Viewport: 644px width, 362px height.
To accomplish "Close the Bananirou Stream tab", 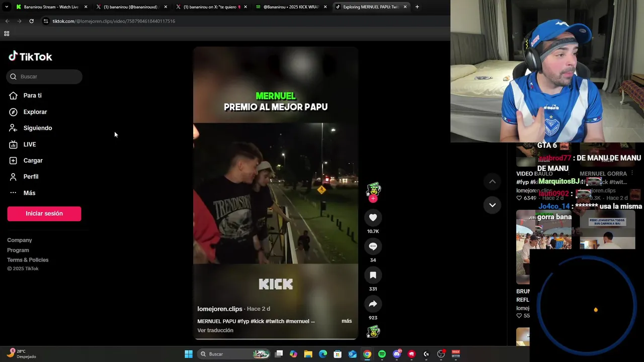I will click(86, 7).
